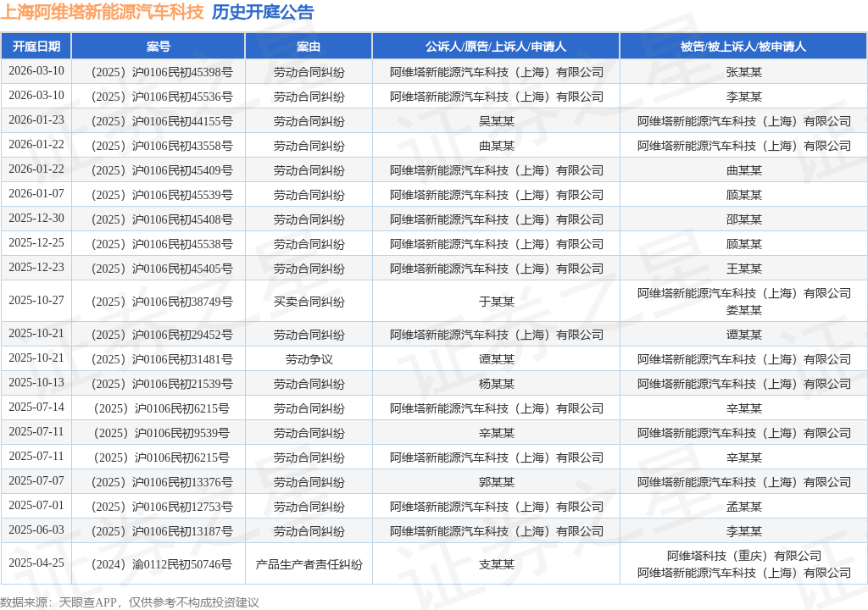Click the cause cell 产品生产者责任纠纷
The image size is (868, 610).
tap(309, 564)
